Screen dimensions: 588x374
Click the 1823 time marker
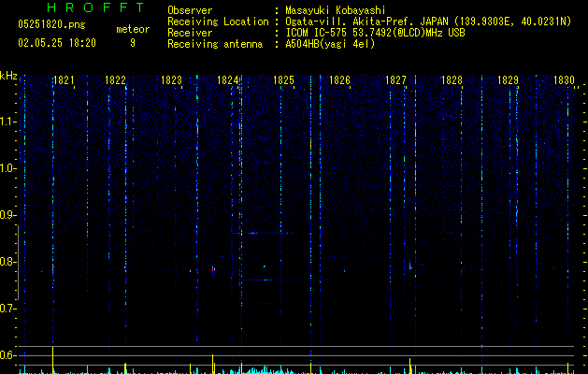click(171, 80)
